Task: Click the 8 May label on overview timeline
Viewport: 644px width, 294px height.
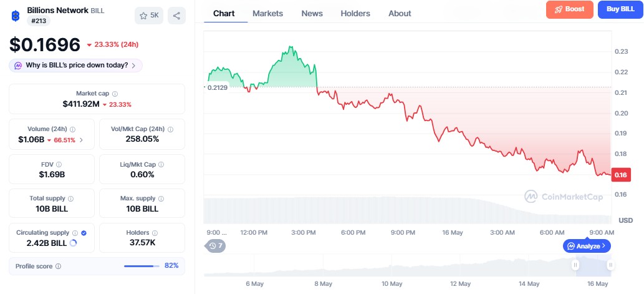Action: [323, 284]
